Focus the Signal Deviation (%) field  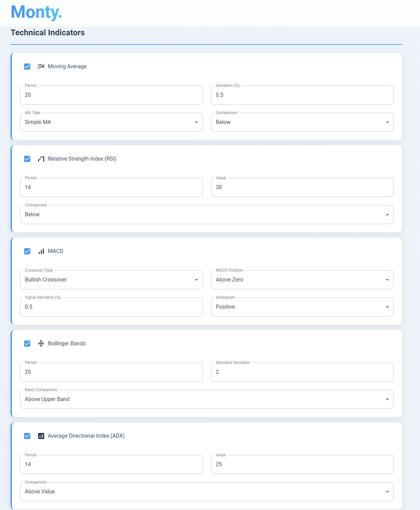click(111, 307)
